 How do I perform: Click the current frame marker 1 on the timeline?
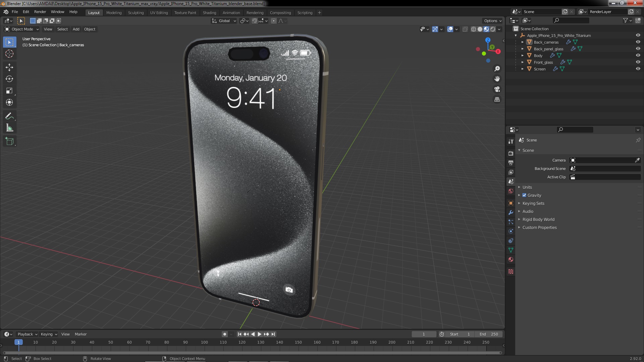click(18, 342)
